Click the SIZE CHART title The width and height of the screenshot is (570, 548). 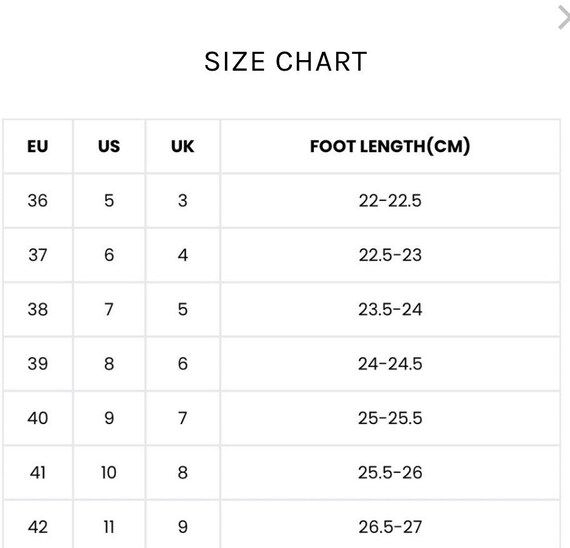pos(286,61)
